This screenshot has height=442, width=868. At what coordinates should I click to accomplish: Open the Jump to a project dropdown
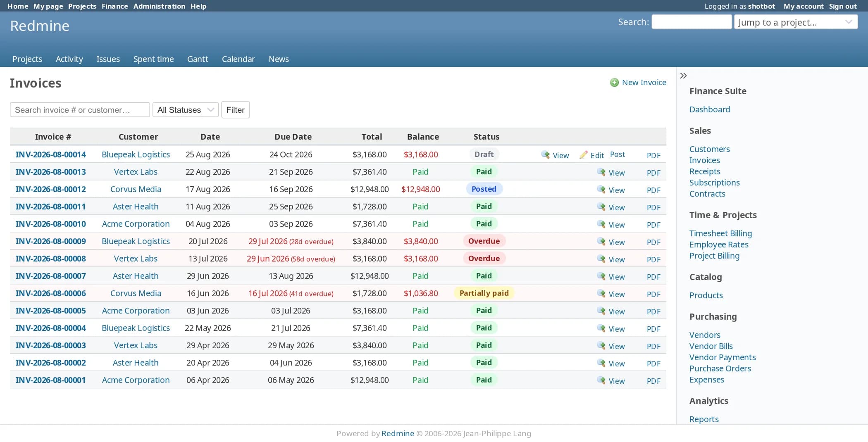(x=796, y=22)
